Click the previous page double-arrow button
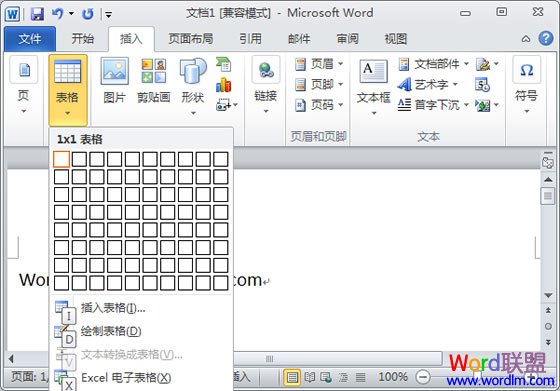This screenshot has width=560, height=391. (x=548, y=311)
